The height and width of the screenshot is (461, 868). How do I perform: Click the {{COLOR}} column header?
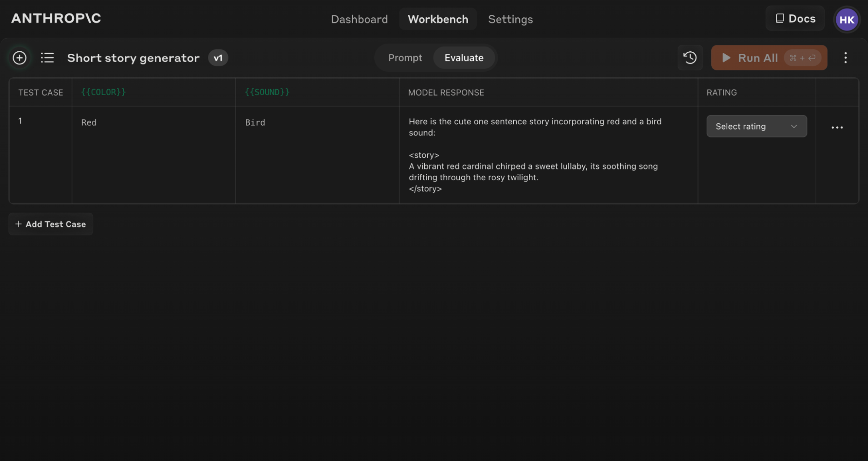pyautogui.click(x=103, y=92)
